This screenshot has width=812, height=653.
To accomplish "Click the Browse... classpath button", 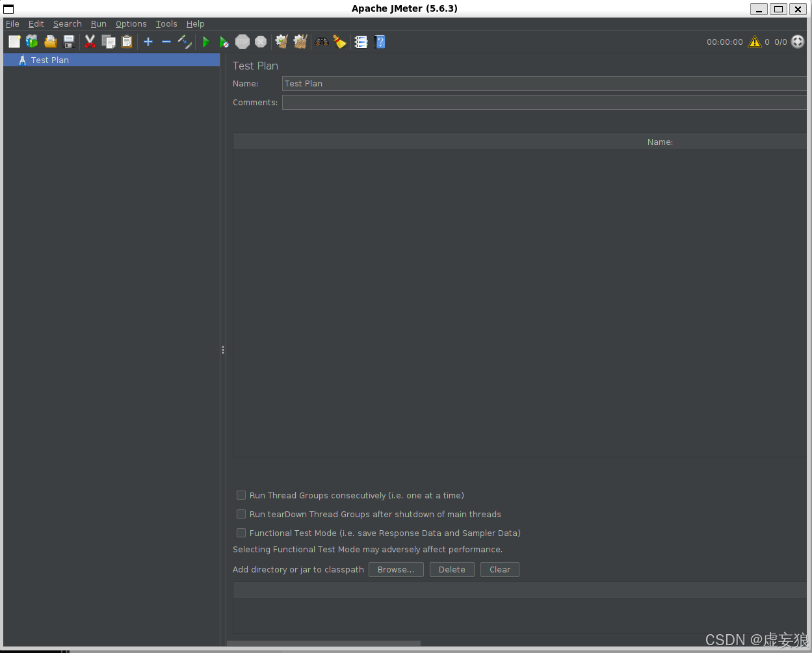I will [396, 569].
